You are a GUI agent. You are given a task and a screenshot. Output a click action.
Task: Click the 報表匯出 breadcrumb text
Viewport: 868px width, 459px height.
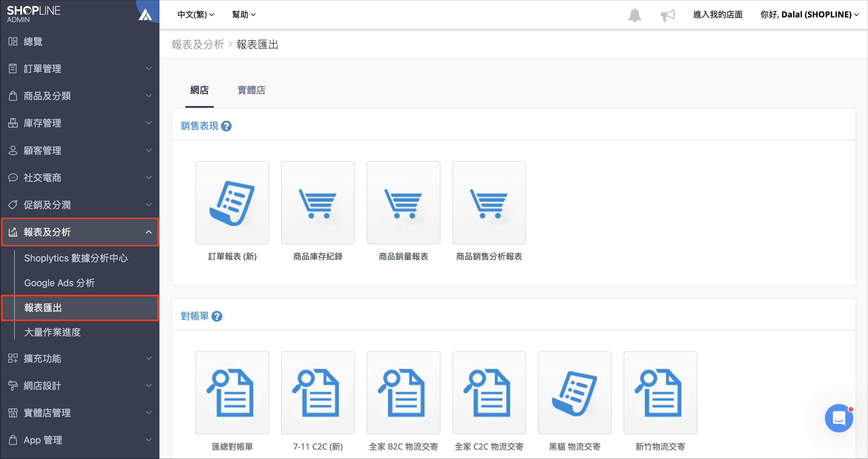click(x=257, y=45)
